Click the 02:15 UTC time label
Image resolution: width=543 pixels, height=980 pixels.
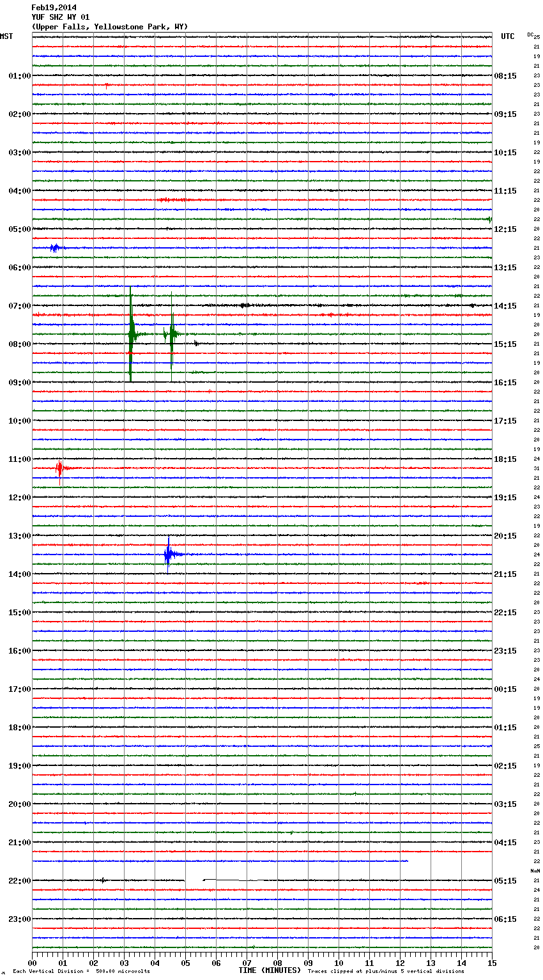click(x=505, y=766)
